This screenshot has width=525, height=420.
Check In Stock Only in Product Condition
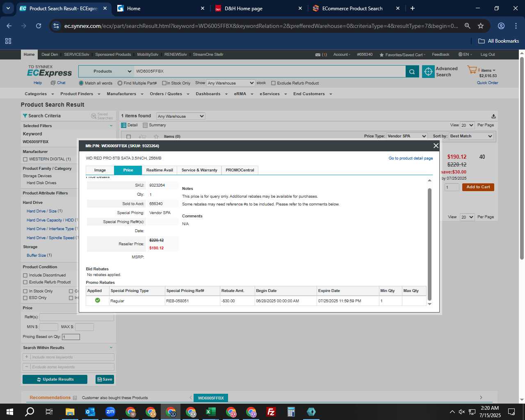(25, 291)
